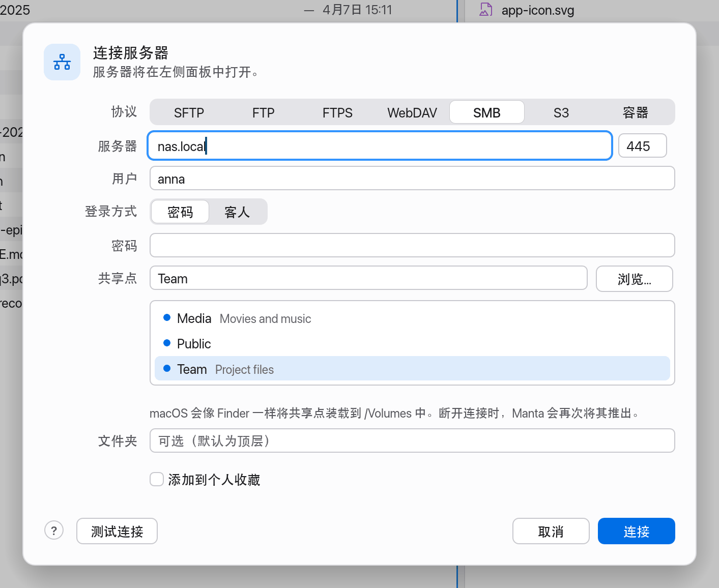Click the 测试连接 button
This screenshot has width=719, height=588.
tap(117, 531)
